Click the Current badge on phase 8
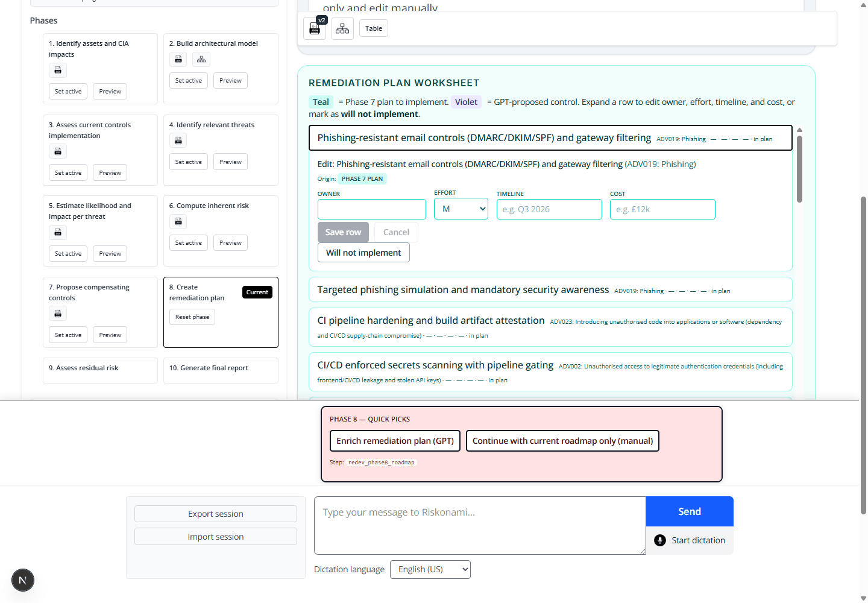 coord(257,292)
